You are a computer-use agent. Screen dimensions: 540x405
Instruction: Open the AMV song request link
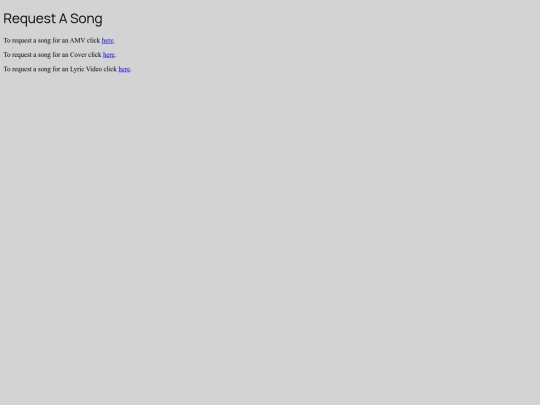coord(107,41)
